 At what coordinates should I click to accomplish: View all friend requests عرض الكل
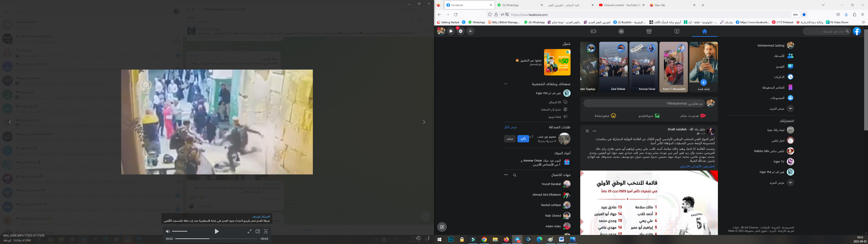tap(510, 127)
